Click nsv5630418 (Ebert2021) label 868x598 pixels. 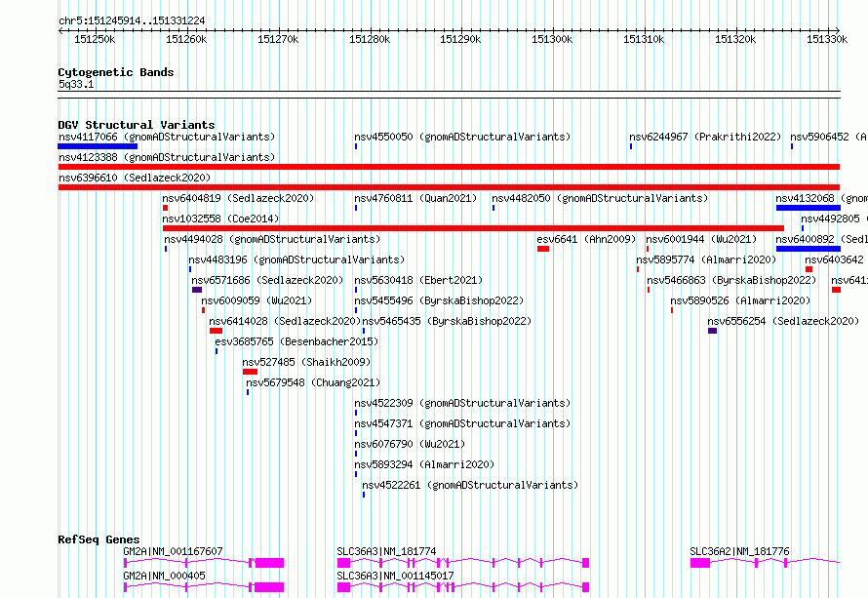pos(418,280)
